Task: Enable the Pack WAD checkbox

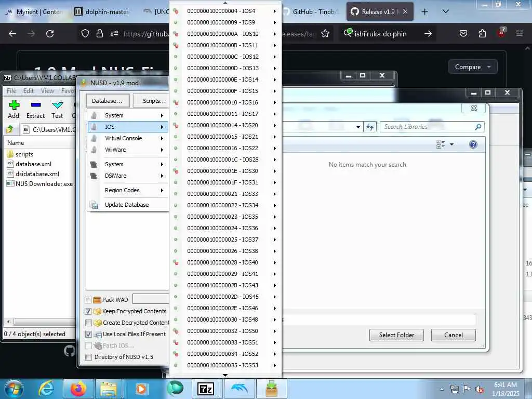Action: point(88,300)
